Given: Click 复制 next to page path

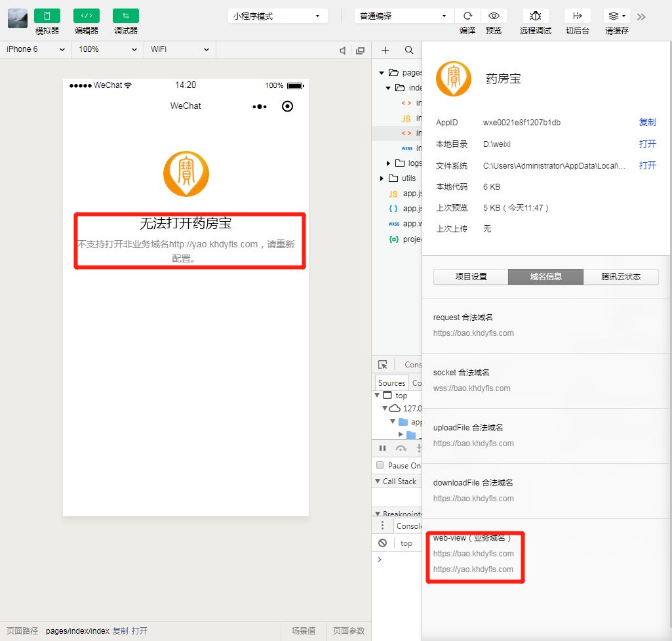Looking at the screenshot, I should (121, 631).
